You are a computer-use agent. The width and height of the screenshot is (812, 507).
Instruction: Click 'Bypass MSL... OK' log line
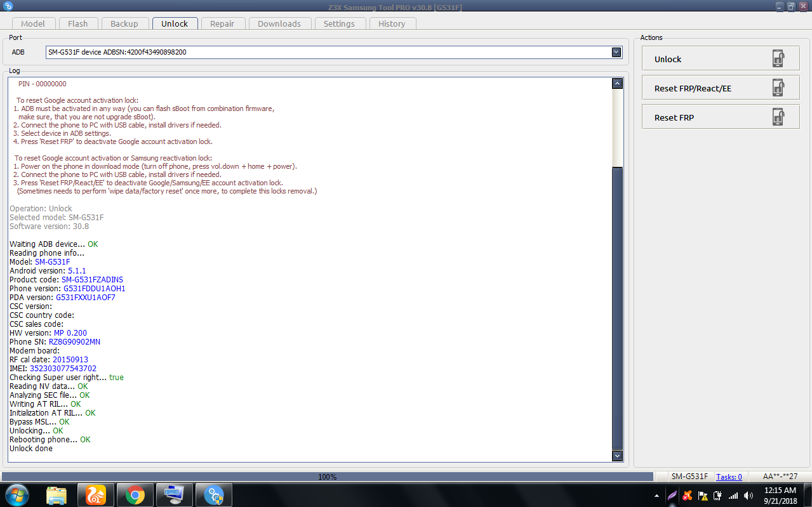[x=39, y=422]
